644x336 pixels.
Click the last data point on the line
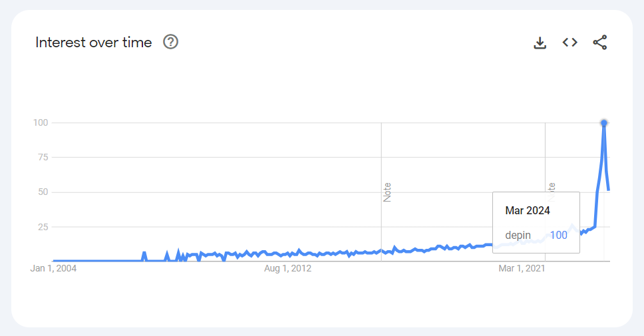coord(609,190)
